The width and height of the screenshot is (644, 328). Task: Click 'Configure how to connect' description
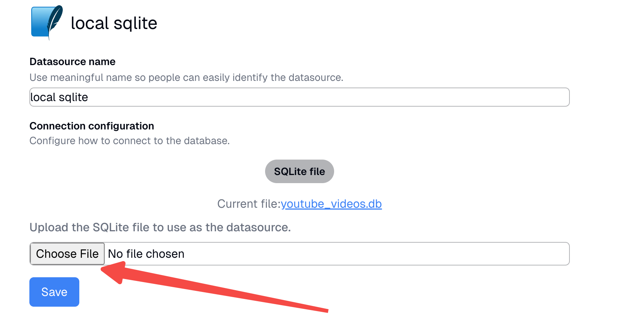coord(130,141)
